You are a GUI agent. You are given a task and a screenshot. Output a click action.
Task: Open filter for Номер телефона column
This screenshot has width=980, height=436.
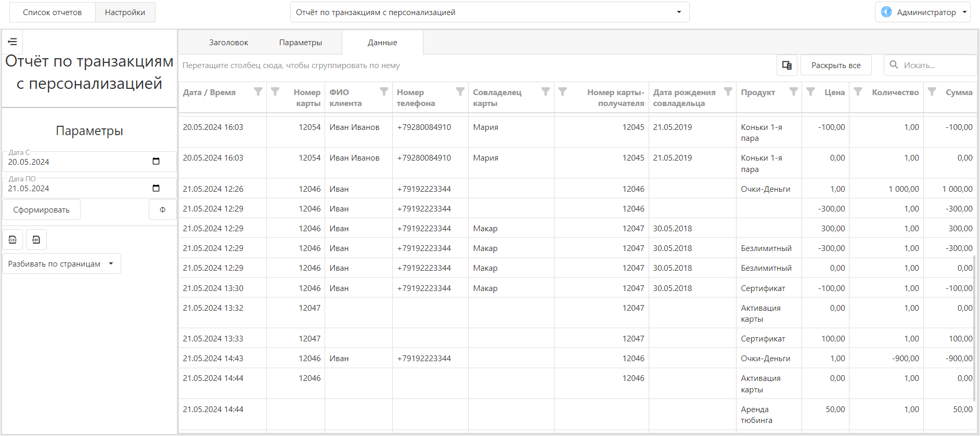(460, 91)
